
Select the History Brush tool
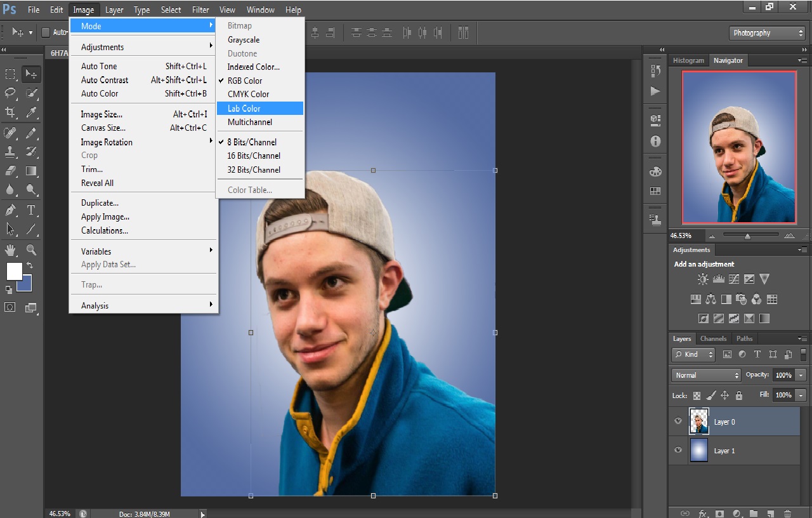click(x=31, y=152)
